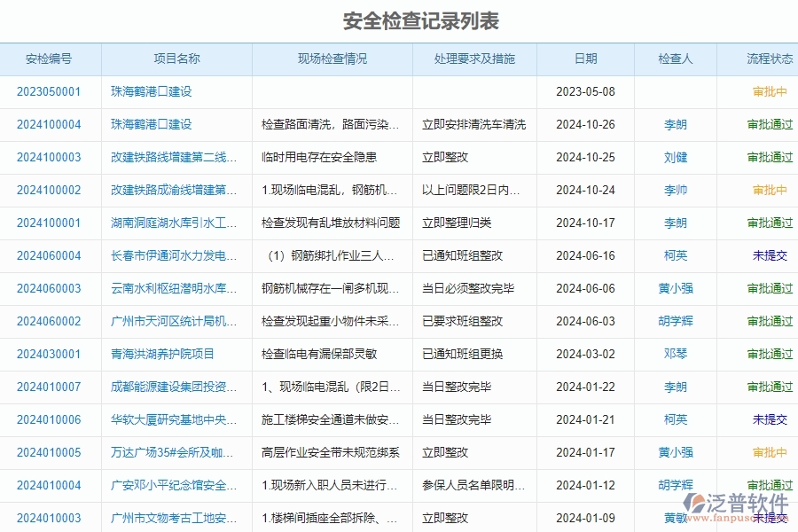Click 审批通过 status of record 2024100004
Screen dimensions: 798x532
coord(768,125)
